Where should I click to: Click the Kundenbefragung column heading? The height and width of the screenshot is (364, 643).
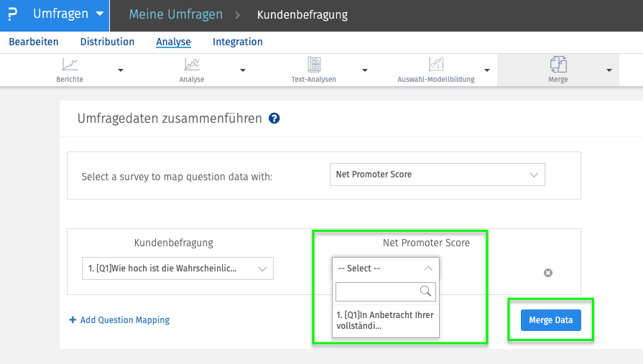[173, 243]
